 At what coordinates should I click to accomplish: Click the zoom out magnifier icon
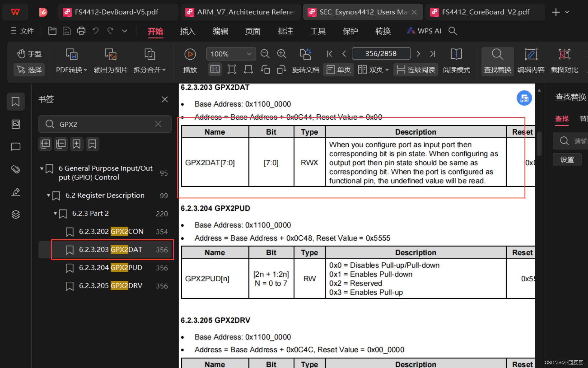click(x=265, y=54)
